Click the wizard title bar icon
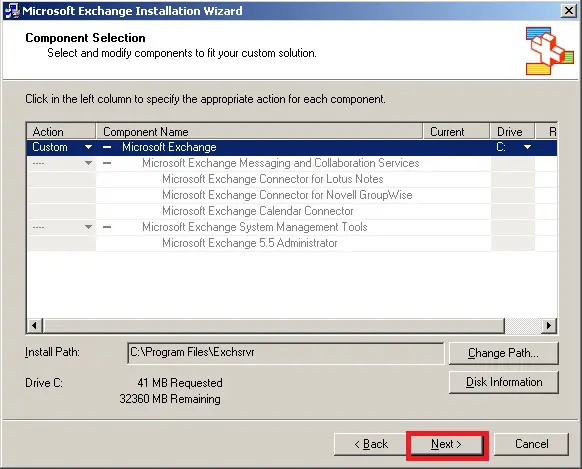582x469 pixels. coord(13,11)
